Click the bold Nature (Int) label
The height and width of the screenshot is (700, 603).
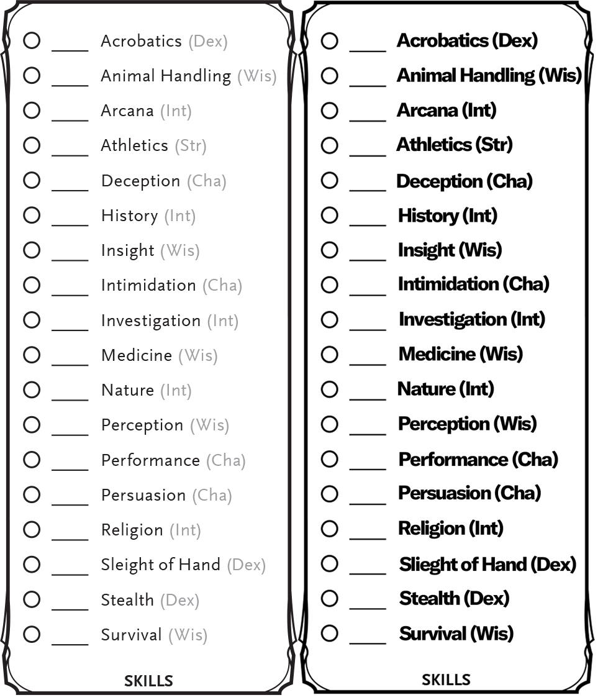pyautogui.click(x=445, y=389)
